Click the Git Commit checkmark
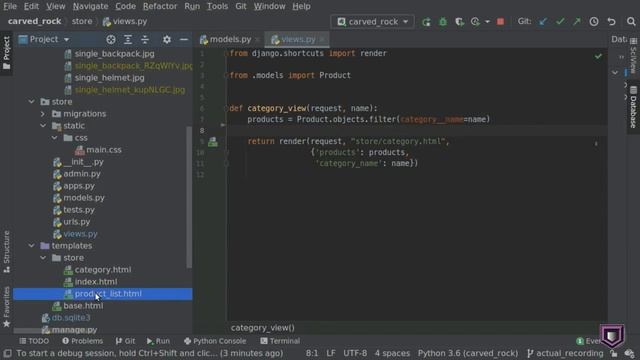The image size is (640, 360). pyautogui.click(x=560, y=22)
